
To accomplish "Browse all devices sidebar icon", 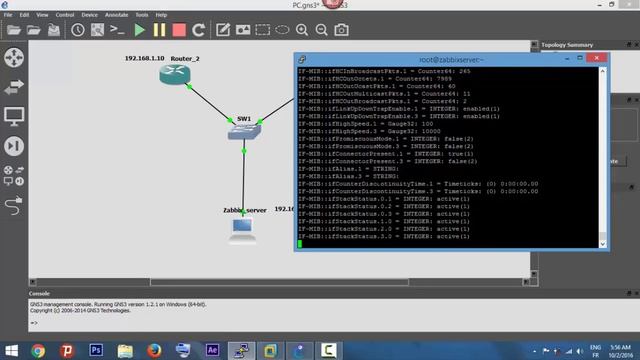I will 14,176.
